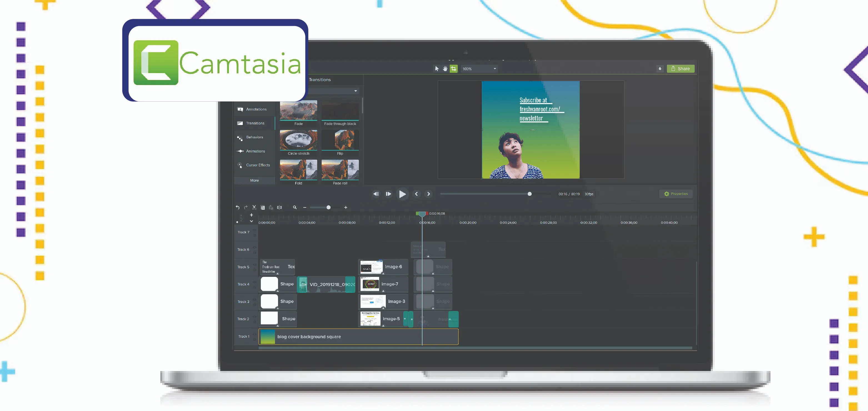The image size is (868, 411).
Task: Copy the selected timeline media
Action: (x=262, y=207)
